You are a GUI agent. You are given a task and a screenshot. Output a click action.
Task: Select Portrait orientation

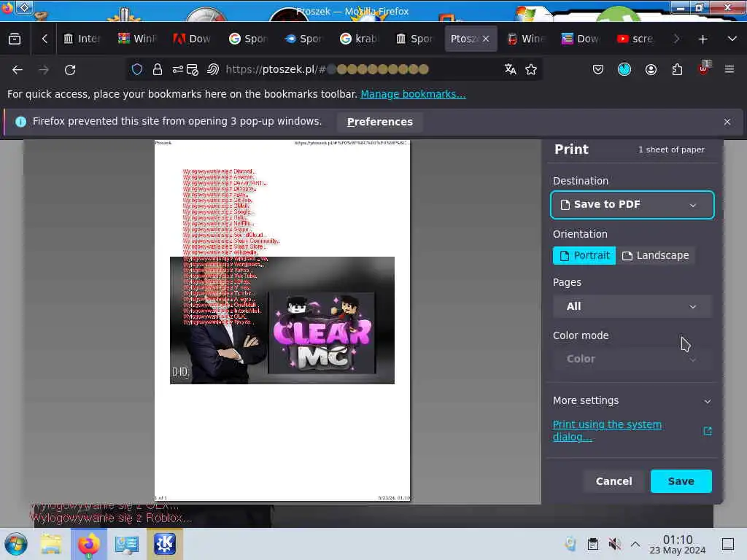(x=584, y=256)
